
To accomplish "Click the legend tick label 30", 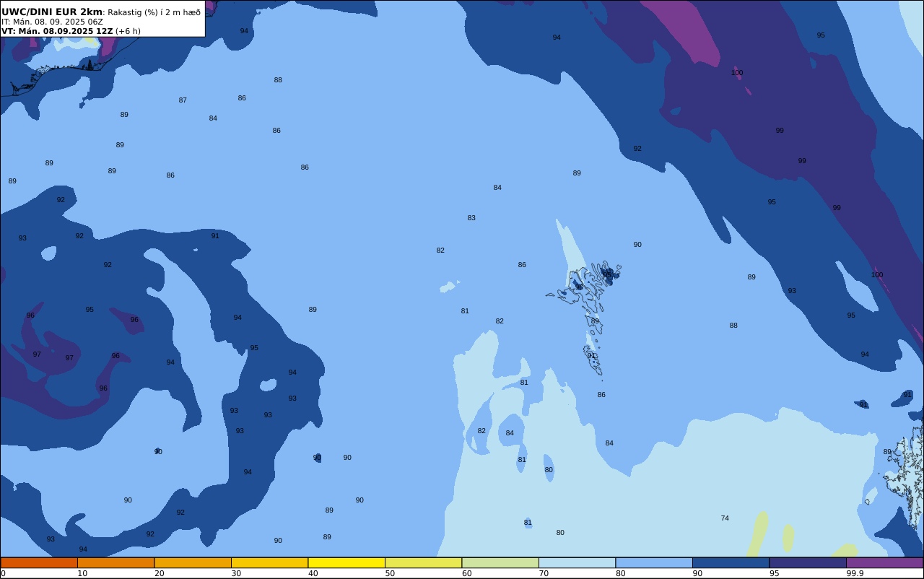I will point(236,573).
